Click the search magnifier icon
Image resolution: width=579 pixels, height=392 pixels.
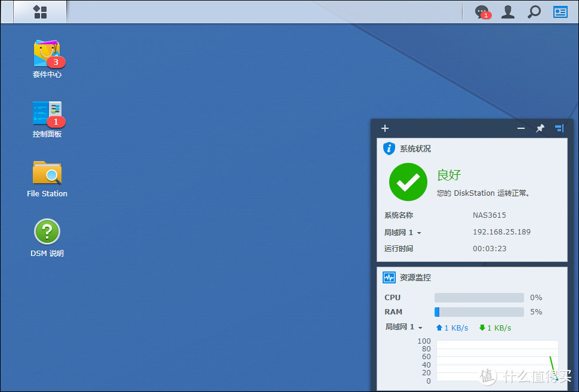coord(534,12)
